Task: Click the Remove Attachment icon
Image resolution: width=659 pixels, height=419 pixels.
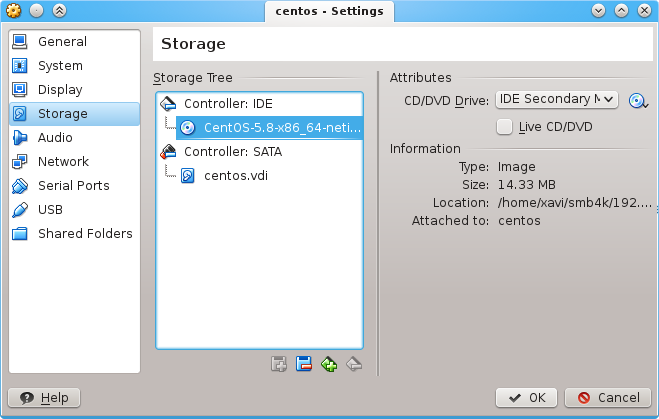Action: tap(354, 364)
